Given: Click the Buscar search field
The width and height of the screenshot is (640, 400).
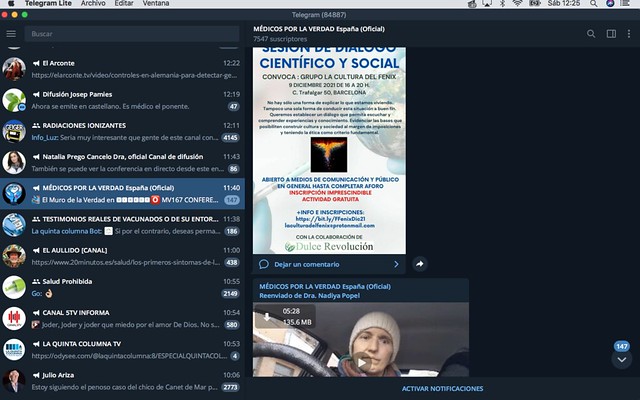Looking at the screenshot, I should point(132,34).
